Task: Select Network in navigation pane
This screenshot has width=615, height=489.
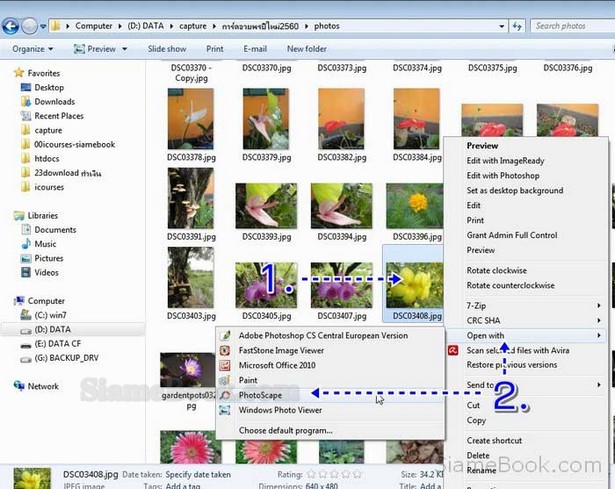Action: [x=43, y=387]
